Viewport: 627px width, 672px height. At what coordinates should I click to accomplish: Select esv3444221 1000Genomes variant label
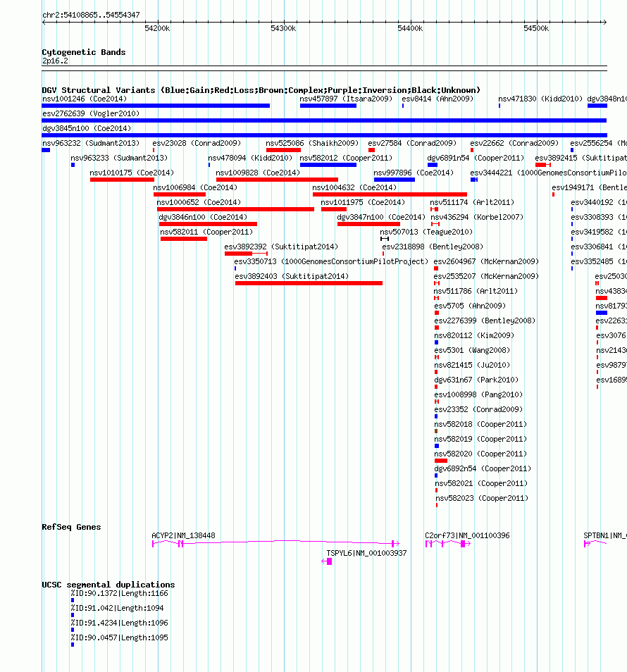click(549, 173)
